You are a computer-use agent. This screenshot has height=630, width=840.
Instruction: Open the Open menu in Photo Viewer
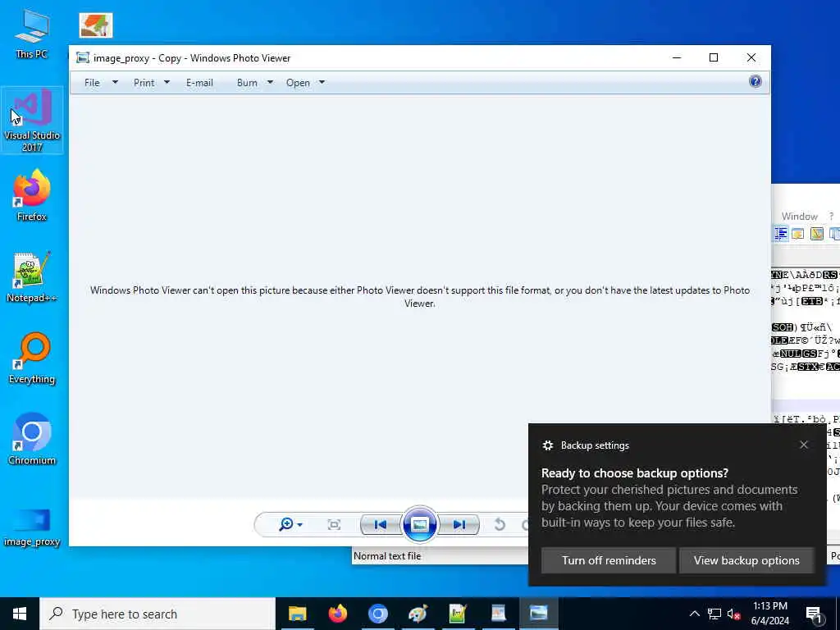click(298, 83)
